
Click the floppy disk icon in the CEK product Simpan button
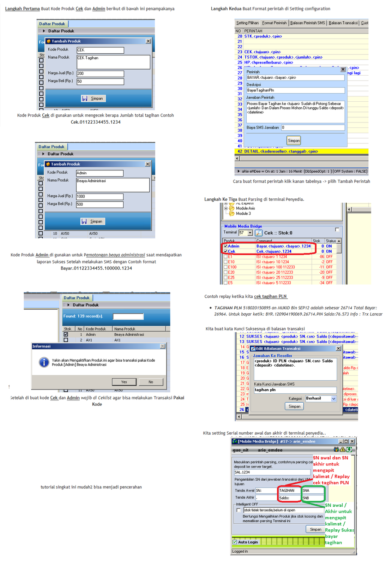[85, 99]
